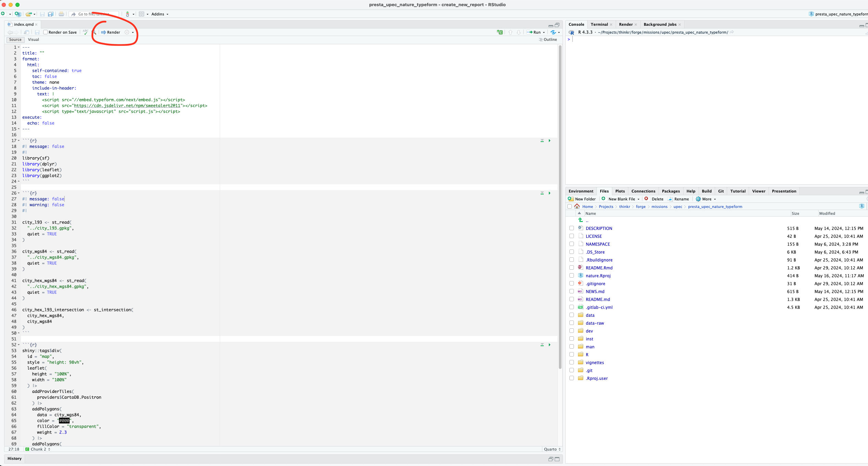Click the R logo in console header

point(571,32)
